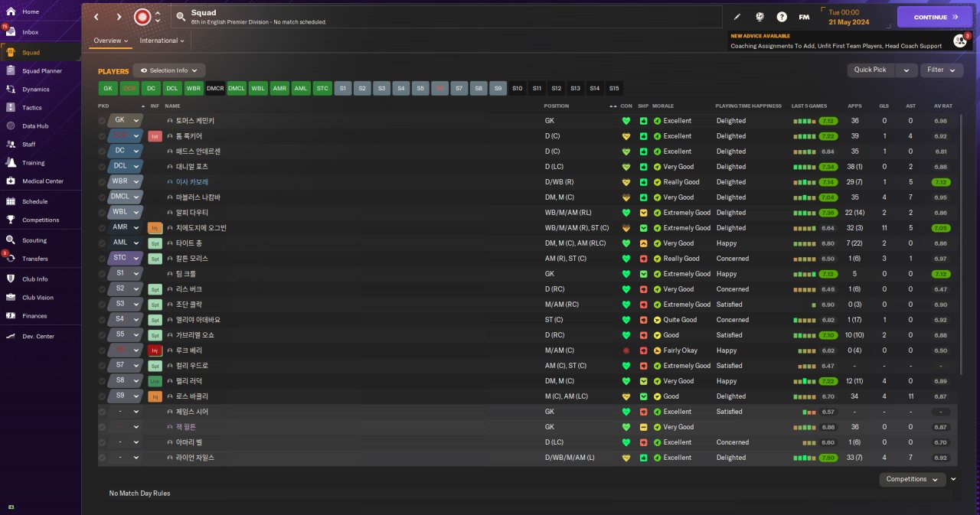Toggle selection circle for 이사 카보레
The image size is (980, 515).
(102, 182)
